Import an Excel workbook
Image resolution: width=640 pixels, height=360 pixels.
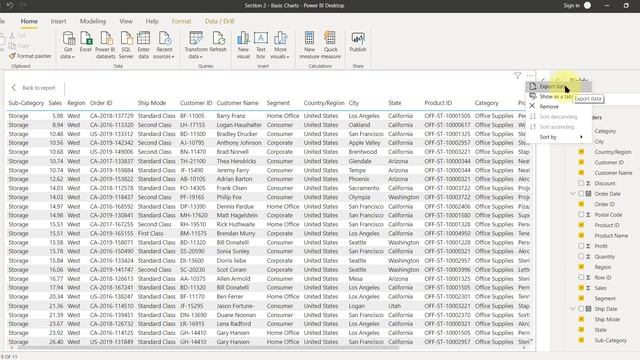coord(86,42)
